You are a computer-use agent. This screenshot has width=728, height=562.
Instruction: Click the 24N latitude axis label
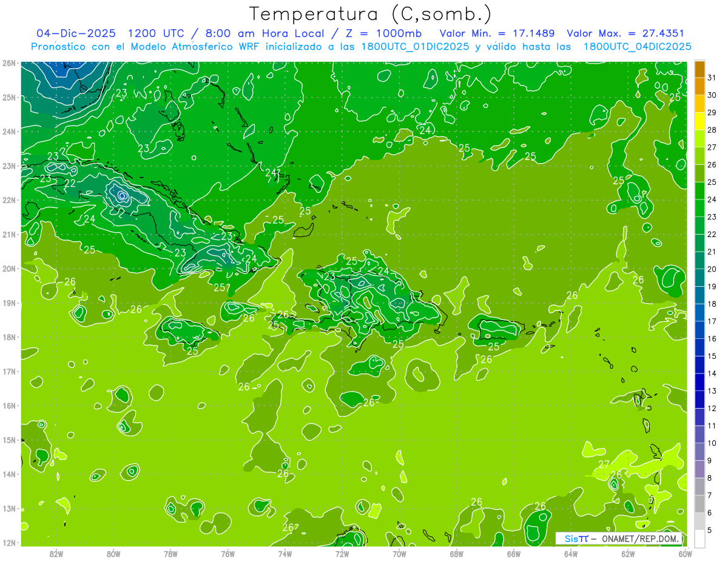click(x=9, y=132)
